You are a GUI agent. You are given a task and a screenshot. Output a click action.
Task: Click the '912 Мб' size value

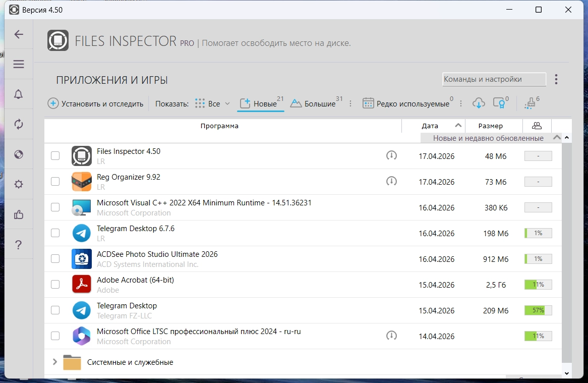496,259
